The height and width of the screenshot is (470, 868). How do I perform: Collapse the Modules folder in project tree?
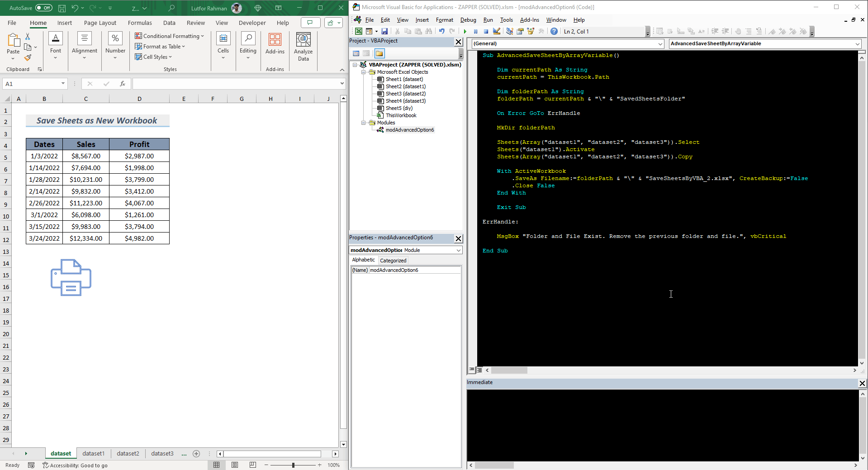[x=364, y=123]
